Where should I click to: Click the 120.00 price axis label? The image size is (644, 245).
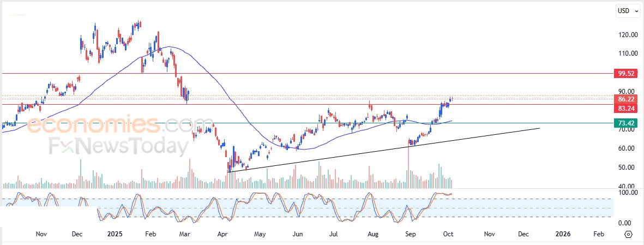(627, 35)
